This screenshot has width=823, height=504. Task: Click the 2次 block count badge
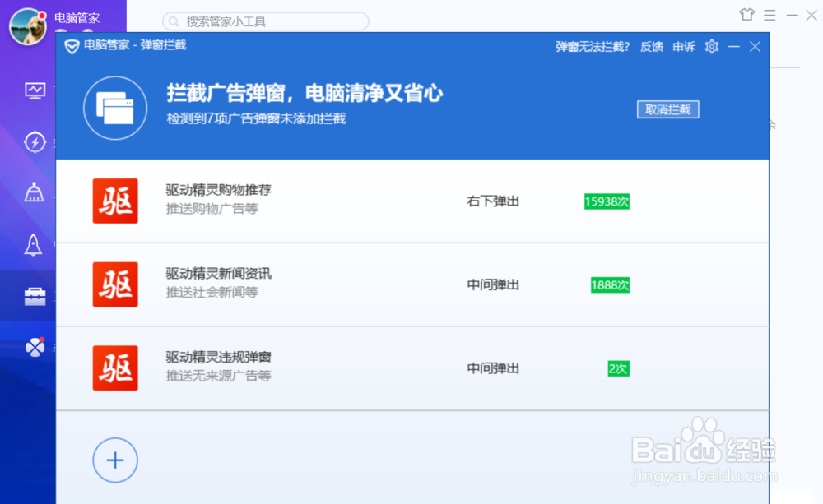tap(618, 368)
